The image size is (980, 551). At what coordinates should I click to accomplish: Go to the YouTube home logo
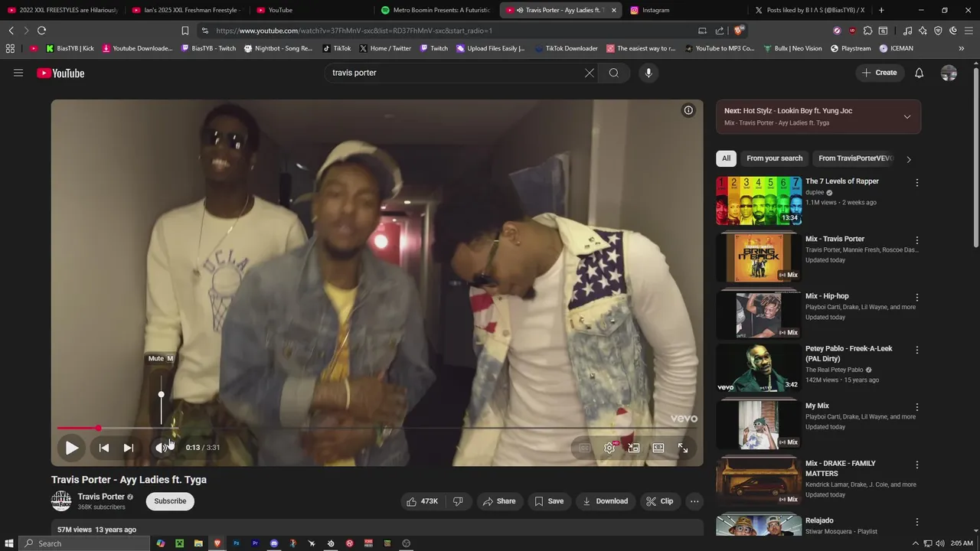[60, 73]
